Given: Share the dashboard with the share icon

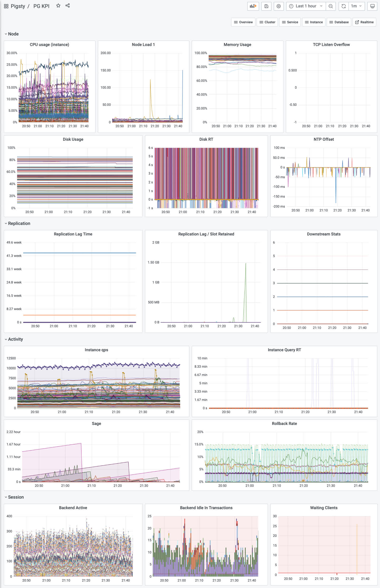Looking at the screenshot, I should click(x=68, y=6).
